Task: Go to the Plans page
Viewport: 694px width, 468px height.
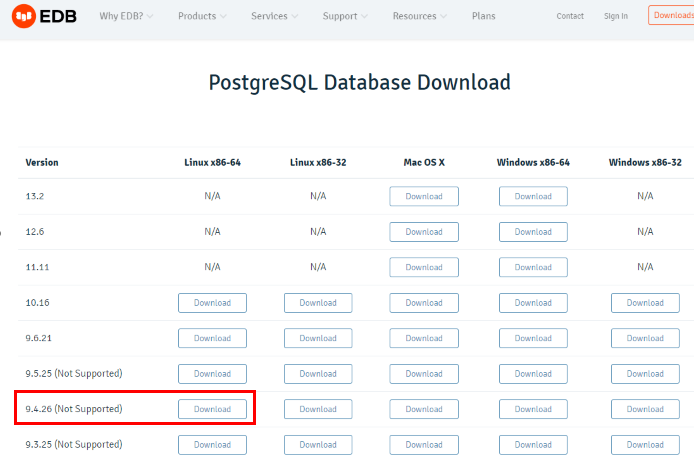Action: (483, 16)
